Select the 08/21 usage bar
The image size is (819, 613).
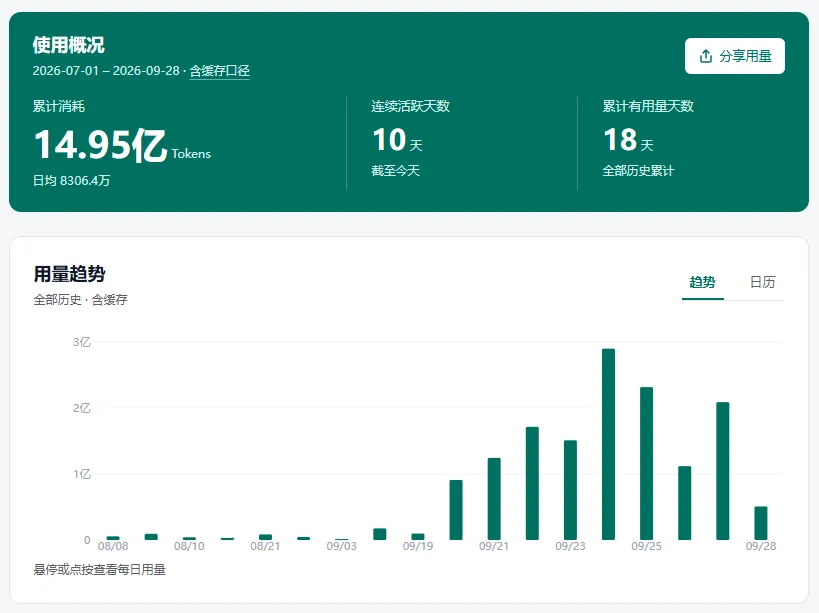point(265,537)
